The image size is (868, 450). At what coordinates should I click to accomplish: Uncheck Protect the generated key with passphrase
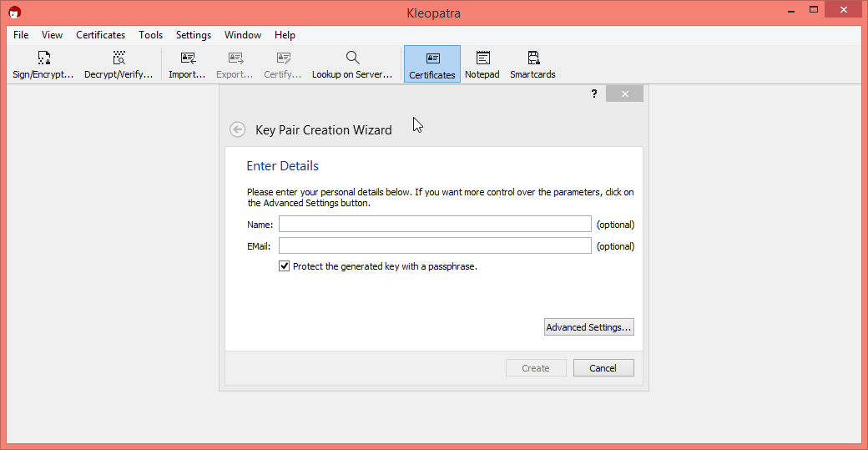point(285,266)
